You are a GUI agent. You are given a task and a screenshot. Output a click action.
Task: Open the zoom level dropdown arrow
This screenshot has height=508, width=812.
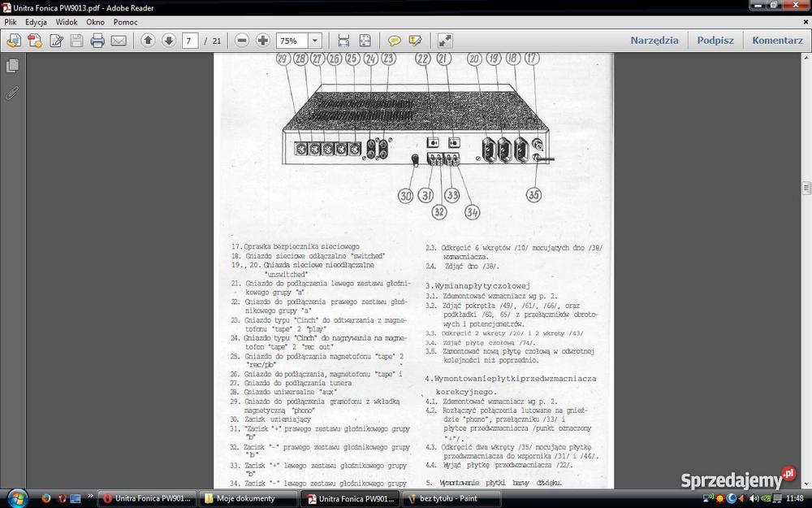[315, 41]
